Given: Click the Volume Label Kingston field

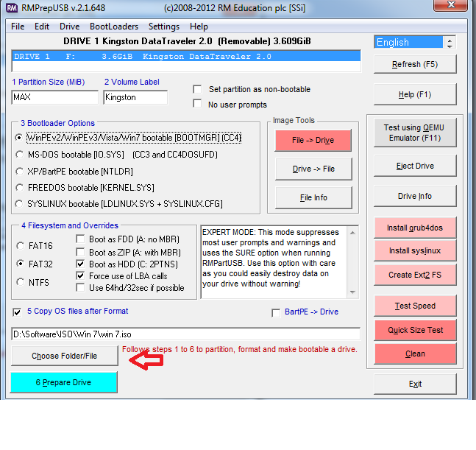Looking at the screenshot, I should tap(135, 97).
